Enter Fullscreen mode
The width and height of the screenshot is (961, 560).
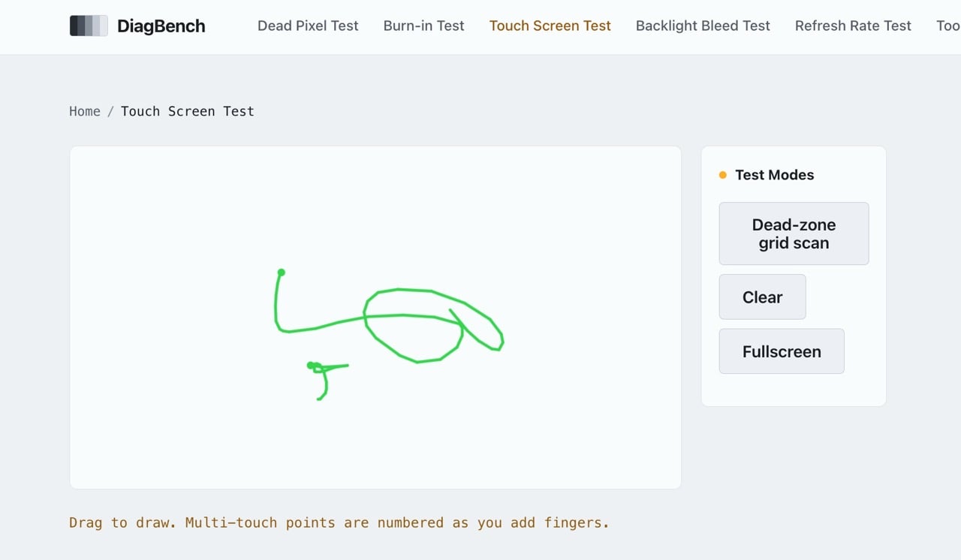click(x=782, y=351)
